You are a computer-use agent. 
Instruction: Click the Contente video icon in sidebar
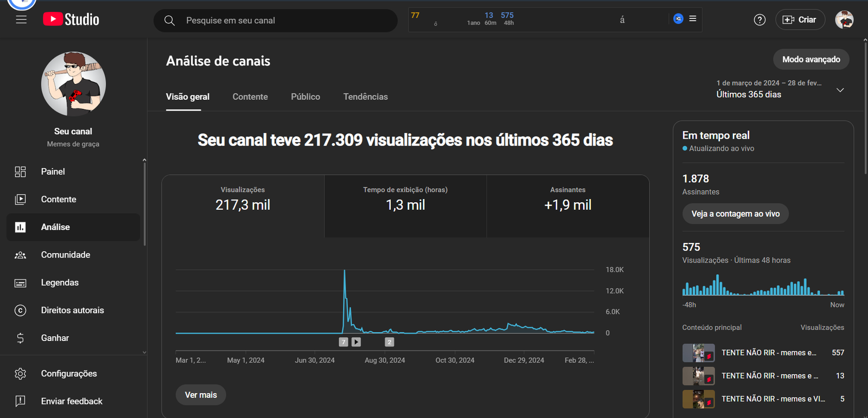coord(20,200)
